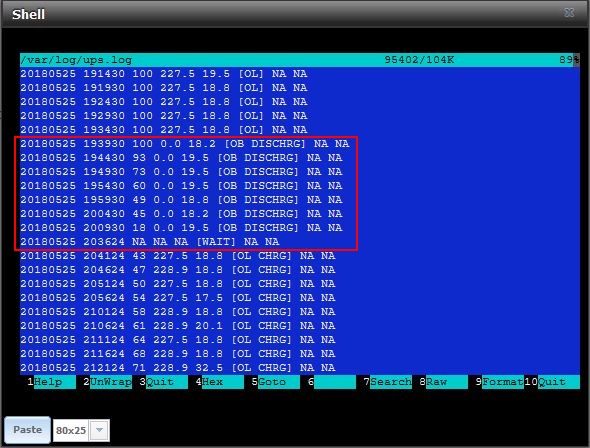Image resolution: width=590 pixels, height=448 pixels.
Task: Close the Shell window with X icon
Action: [569, 13]
